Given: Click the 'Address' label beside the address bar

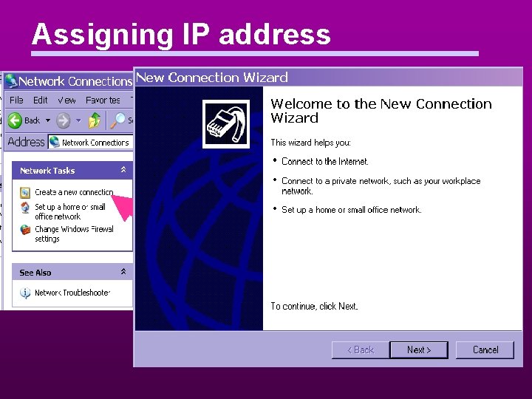Looking at the screenshot, I should pyautogui.click(x=26, y=142).
